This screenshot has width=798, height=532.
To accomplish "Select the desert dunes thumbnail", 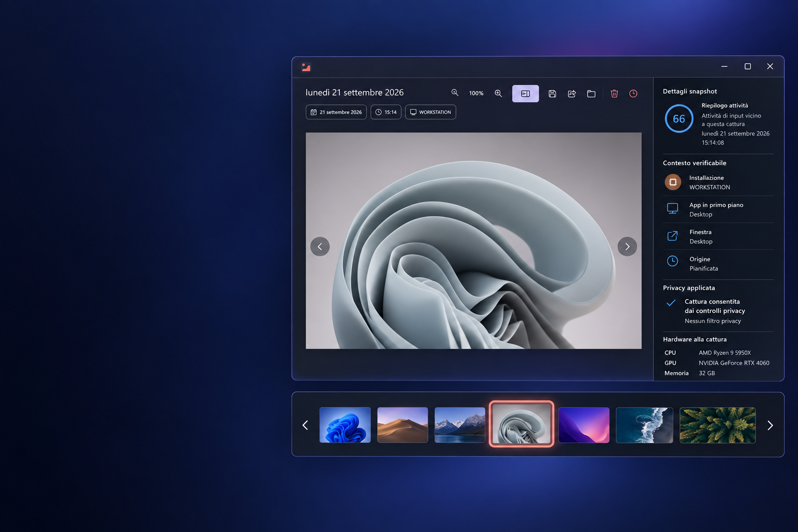I will click(x=403, y=425).
